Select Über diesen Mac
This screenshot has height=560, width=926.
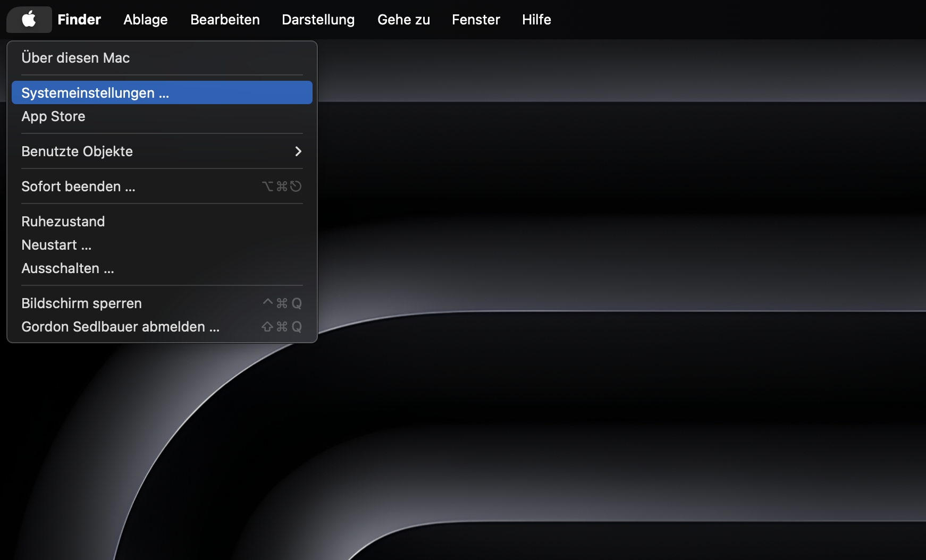pos(75,58)
